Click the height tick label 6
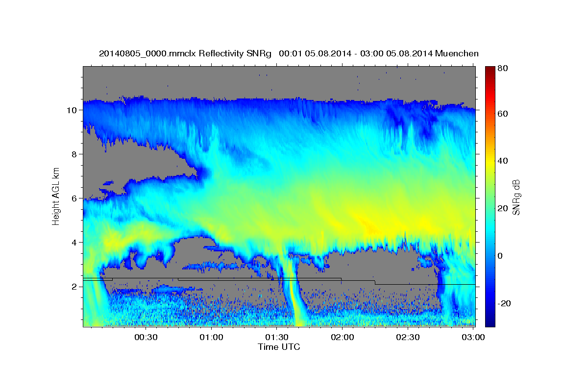Viewport: 588px width, 392px height. click(x=74, y=198)
